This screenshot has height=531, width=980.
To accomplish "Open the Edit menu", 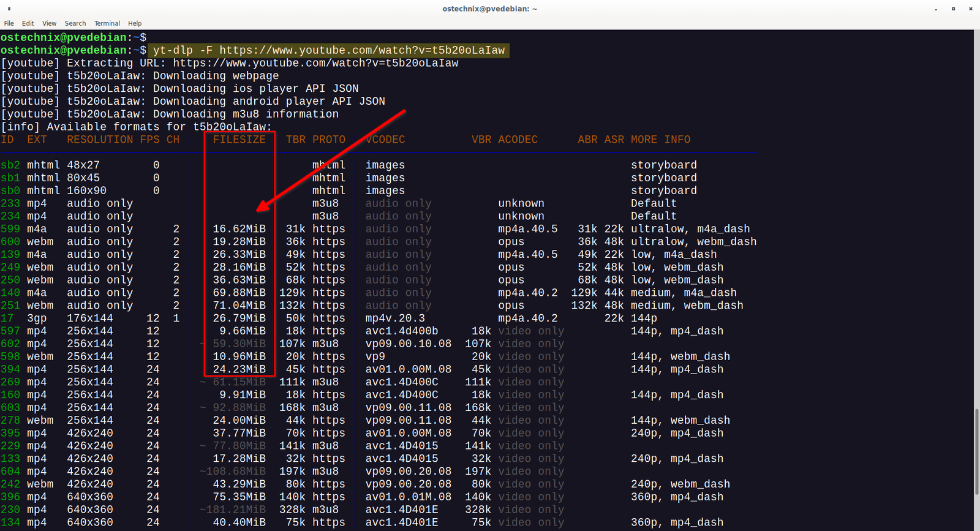I will click(x=28, y=23).
